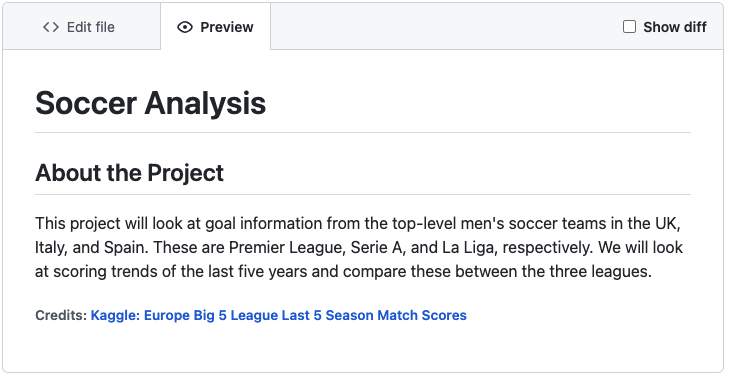Screen dimensions: 729x376
Task: Open the Kaggle Europe Big 5 League link
Action: pos(278,315)
